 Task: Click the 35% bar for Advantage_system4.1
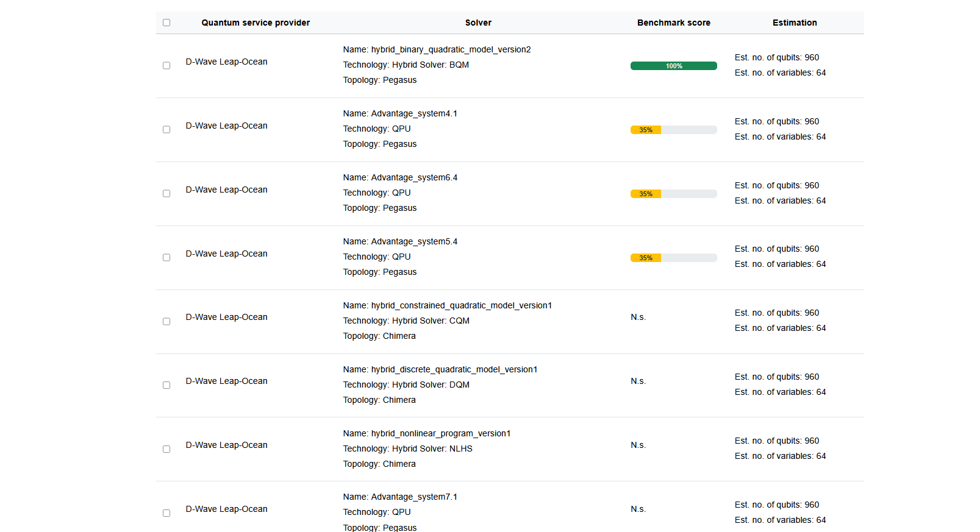point(673,130)
